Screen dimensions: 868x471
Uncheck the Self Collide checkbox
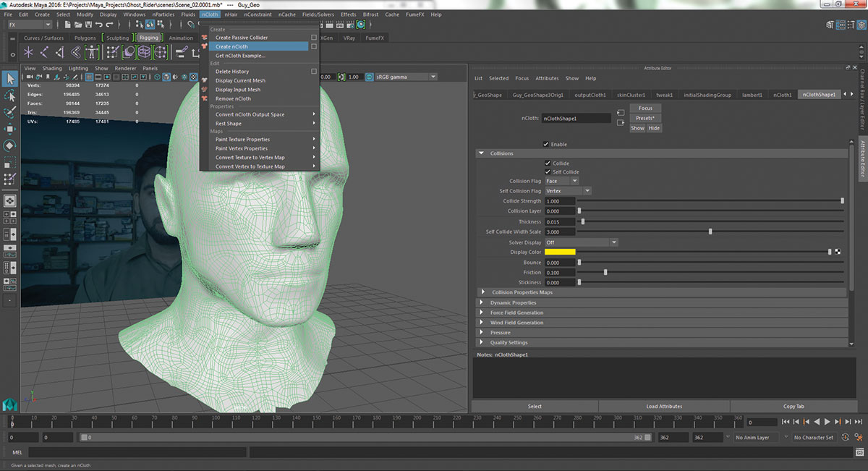coord(548,172)
